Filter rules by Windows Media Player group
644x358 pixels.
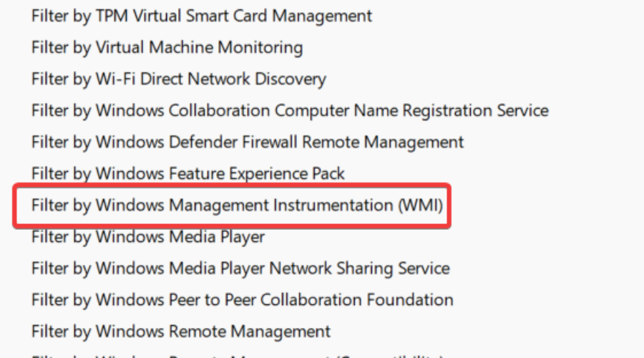[148, 237]
